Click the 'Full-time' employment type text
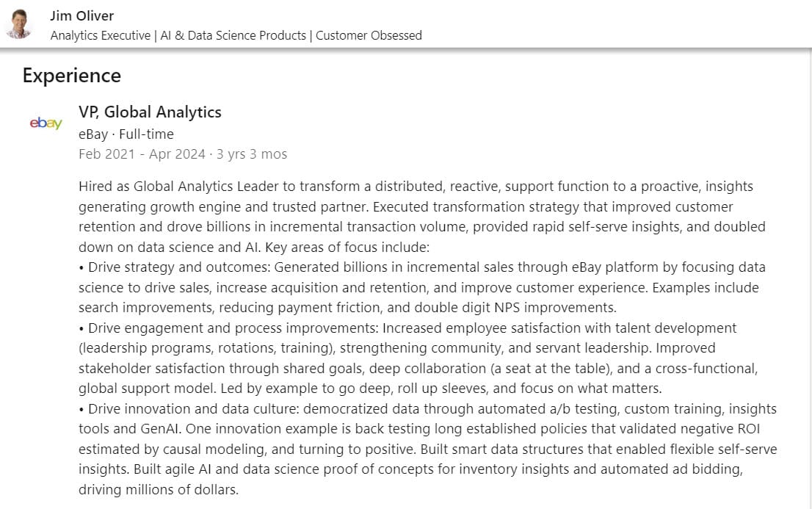 point(147,134)
